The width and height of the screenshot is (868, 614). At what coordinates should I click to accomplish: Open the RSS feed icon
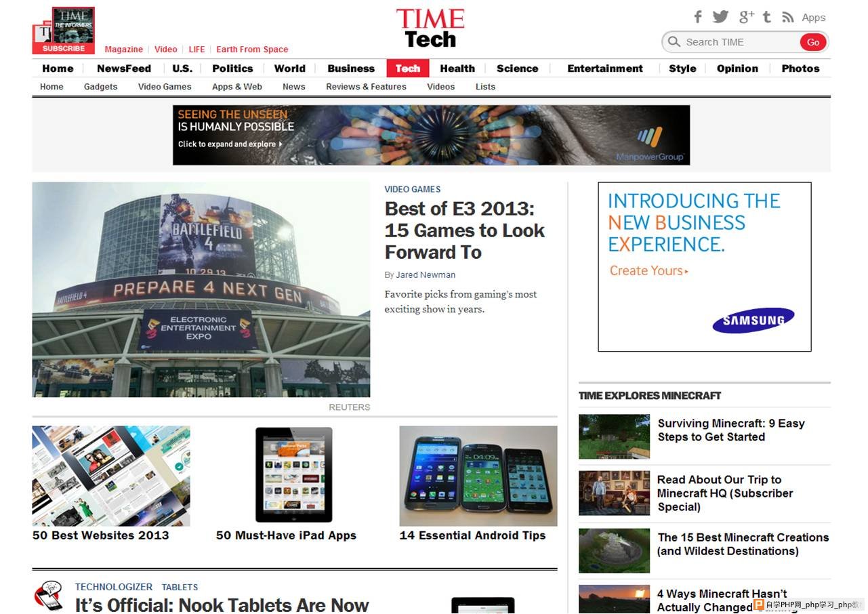[787, 18]
